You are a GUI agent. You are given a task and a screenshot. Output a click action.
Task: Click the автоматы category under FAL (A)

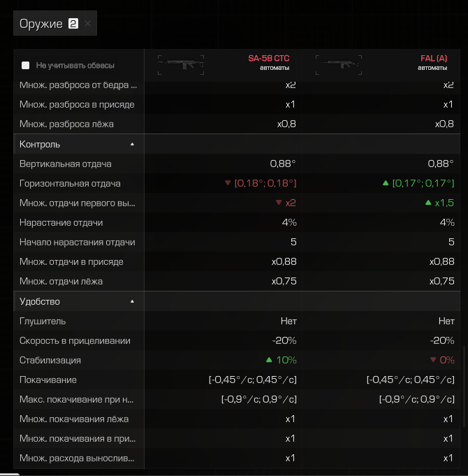432,68
